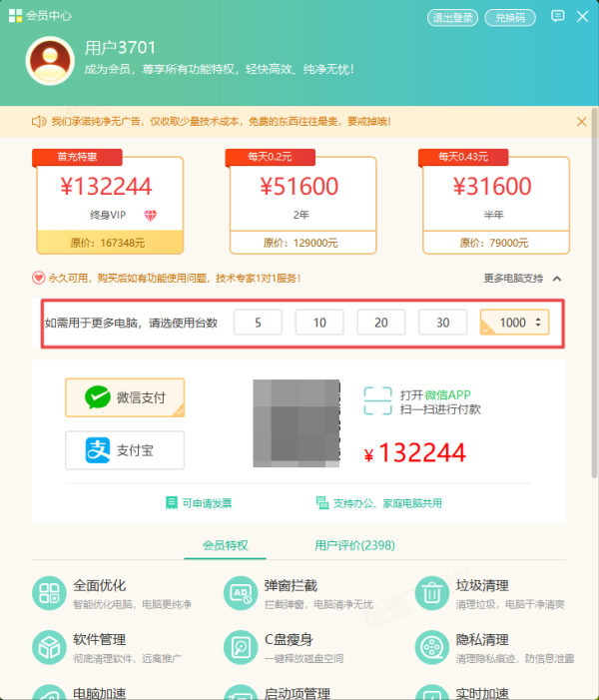Click the heart icon beside 永久可用
This screenshot has height=700, width=599.
pyautogui.click(x=38, y=279)
